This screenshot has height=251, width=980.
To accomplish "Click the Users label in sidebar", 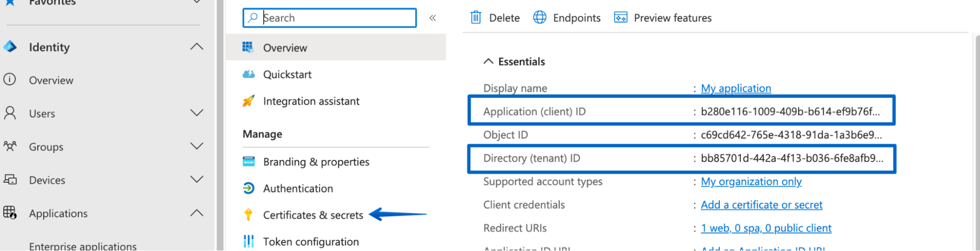I will click(x=42, y=113).
